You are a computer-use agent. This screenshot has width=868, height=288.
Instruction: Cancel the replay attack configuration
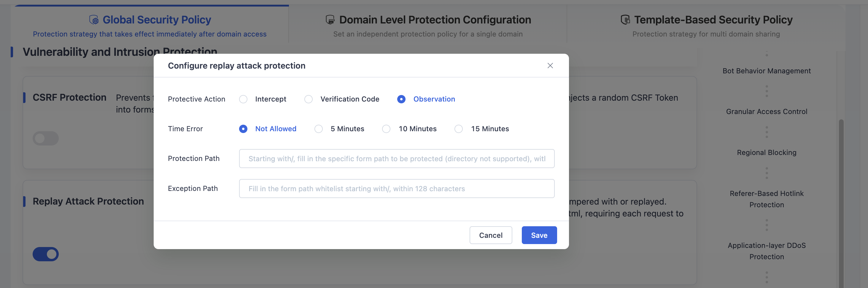tap(491, 235)
